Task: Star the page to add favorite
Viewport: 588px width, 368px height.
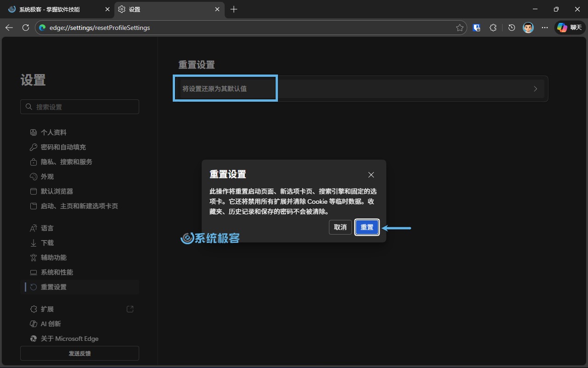Action: [x=459, y=28]
